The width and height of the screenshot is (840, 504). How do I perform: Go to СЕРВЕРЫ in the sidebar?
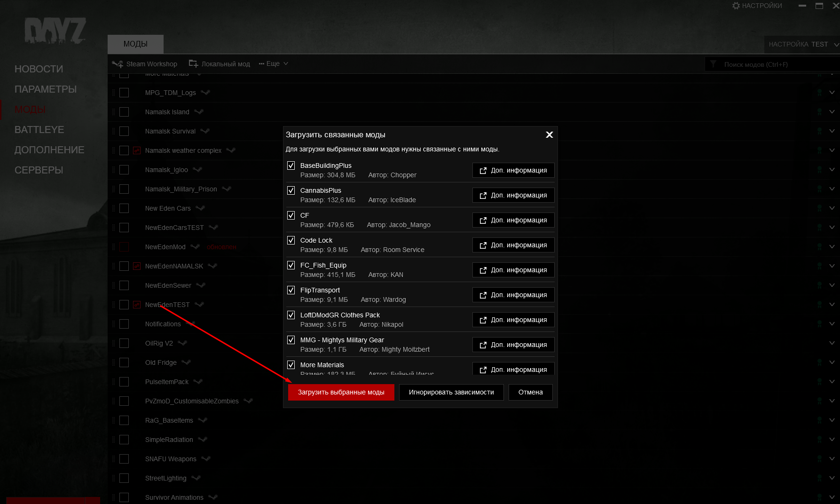(x=39, y=170)
